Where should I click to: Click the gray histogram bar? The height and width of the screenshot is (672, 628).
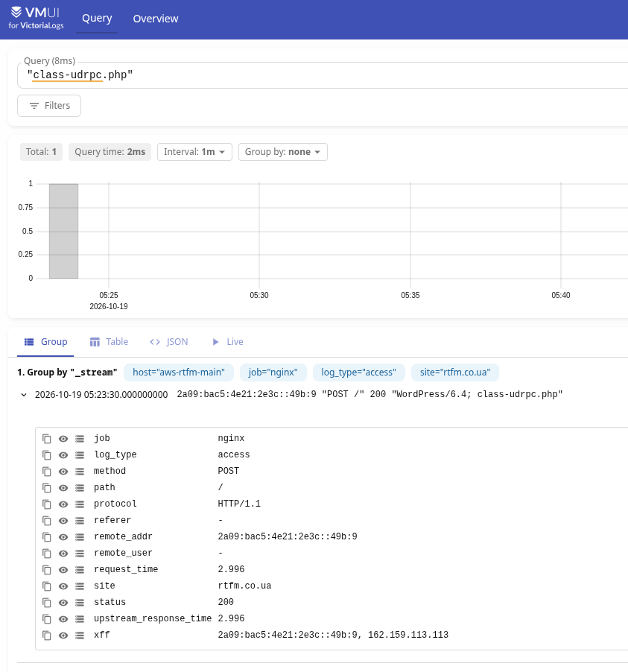point(63,231)
